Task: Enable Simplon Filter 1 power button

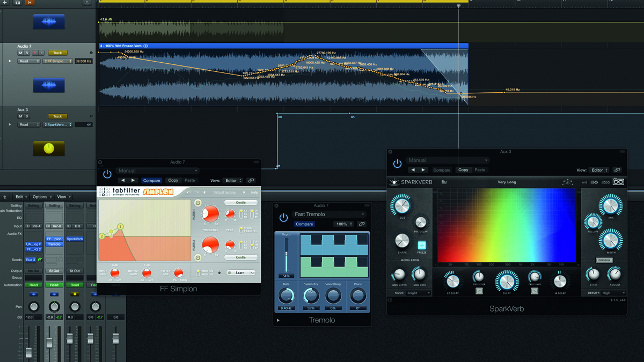Action: (198, 203)
